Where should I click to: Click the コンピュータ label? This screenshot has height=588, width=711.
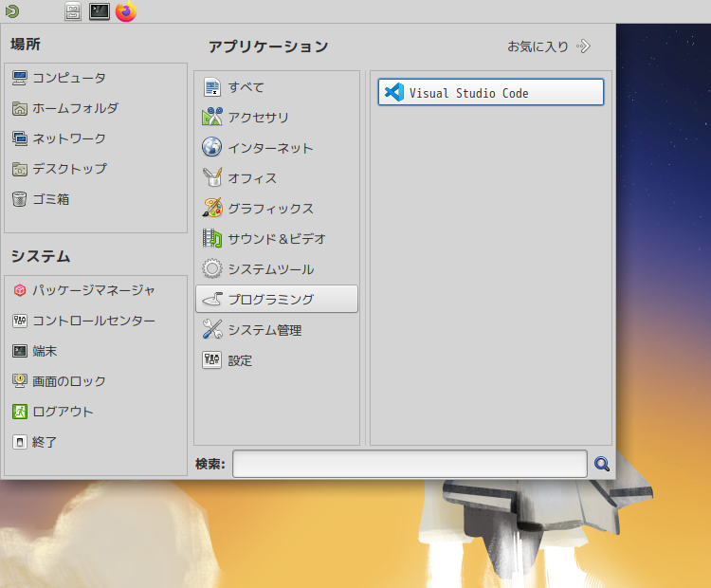pyautogui.click(x=69, y=78)
